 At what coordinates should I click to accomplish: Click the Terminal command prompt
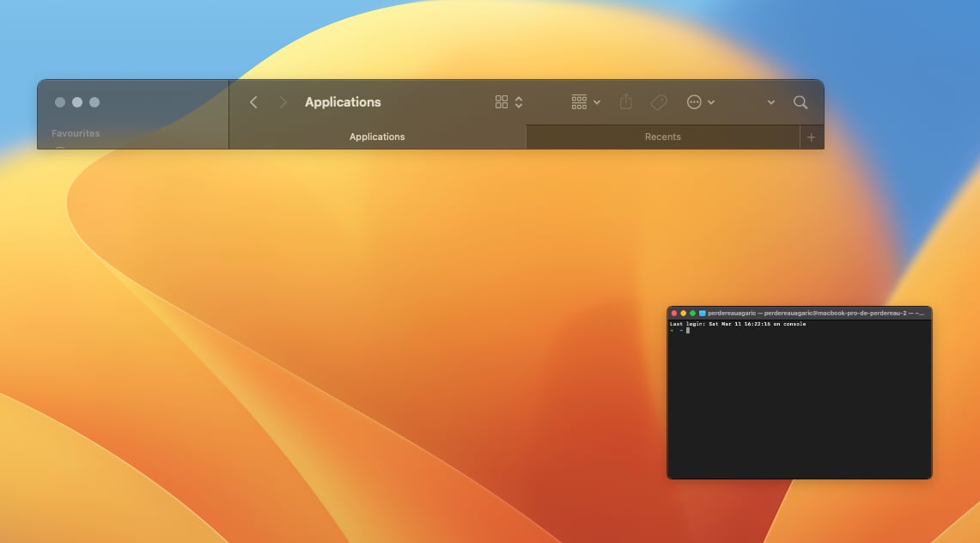click(x=679, y=330)
